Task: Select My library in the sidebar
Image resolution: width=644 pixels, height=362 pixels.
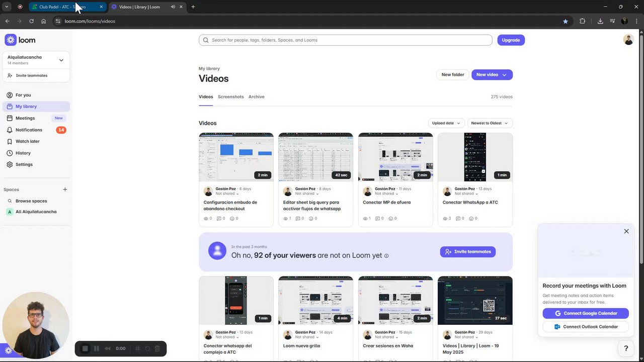Action: click(x=36, y=107)
